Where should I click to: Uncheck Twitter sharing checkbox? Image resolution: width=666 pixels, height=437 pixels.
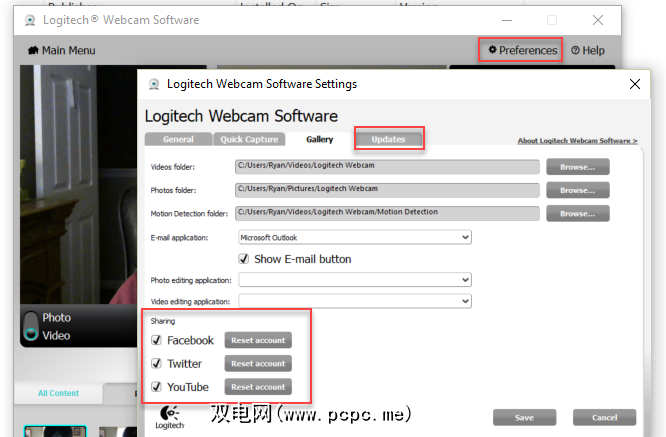pyautogui.click(x=156, y=363)
